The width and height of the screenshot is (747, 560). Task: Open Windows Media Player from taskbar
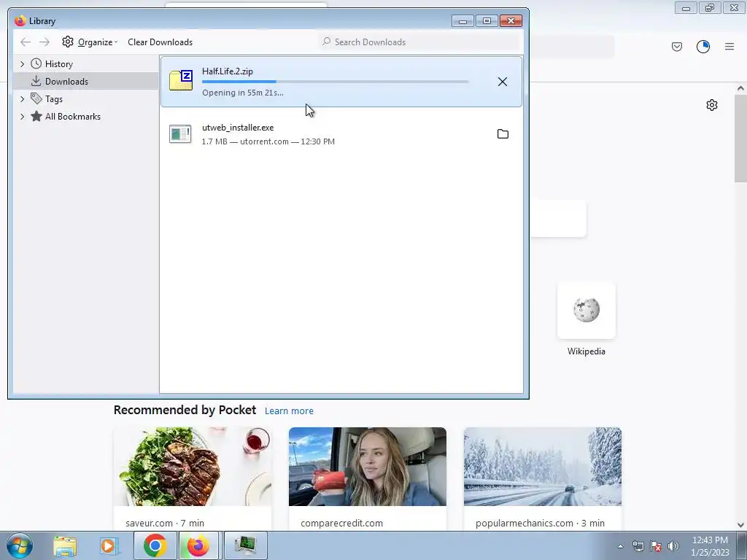coord(108,546)
